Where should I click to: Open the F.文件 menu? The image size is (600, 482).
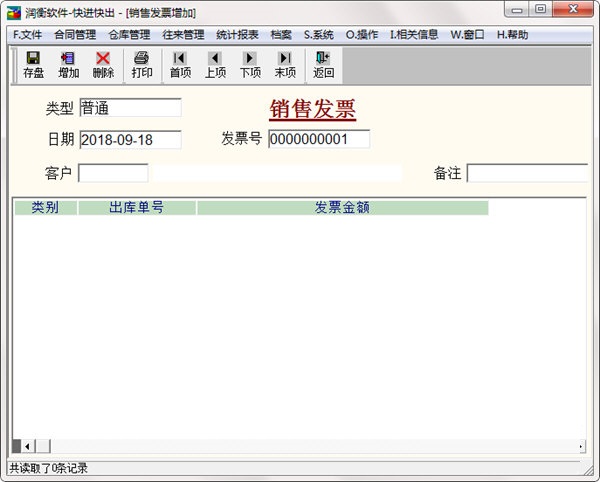27,35
